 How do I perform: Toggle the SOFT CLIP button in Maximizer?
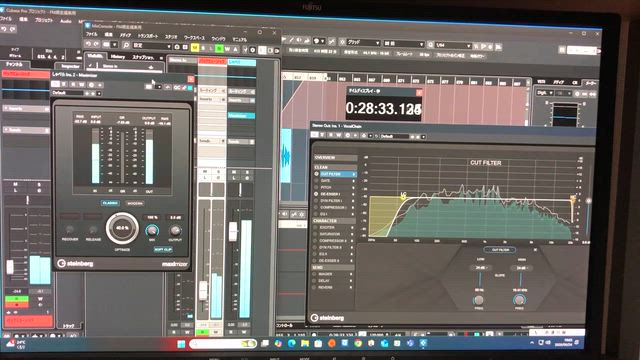163,249
